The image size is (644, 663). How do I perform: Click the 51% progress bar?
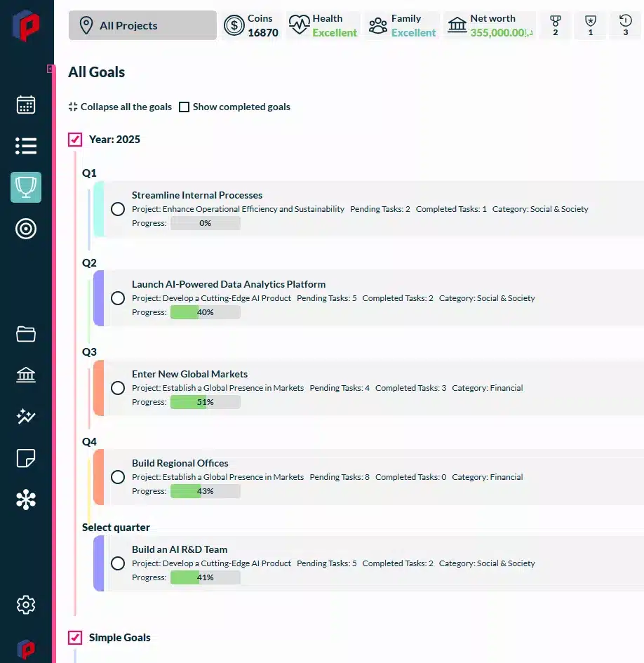[x=206, y=402]
